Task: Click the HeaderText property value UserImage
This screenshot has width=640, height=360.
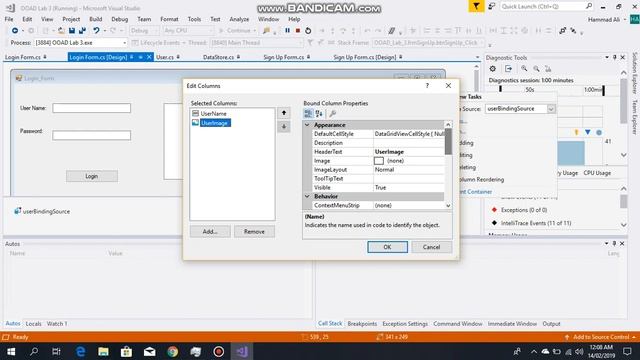Action: pyautogui.click(x=389, y=152)
